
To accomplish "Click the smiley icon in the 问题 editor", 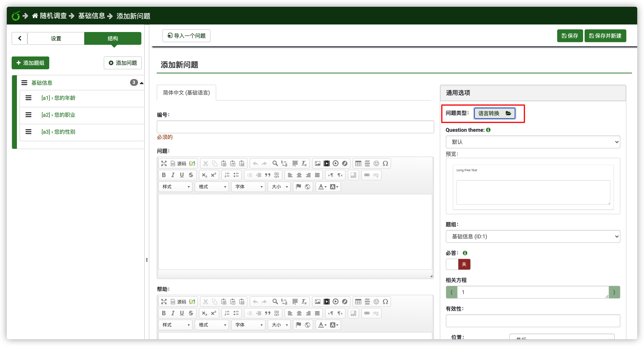I will pos(376,163).
